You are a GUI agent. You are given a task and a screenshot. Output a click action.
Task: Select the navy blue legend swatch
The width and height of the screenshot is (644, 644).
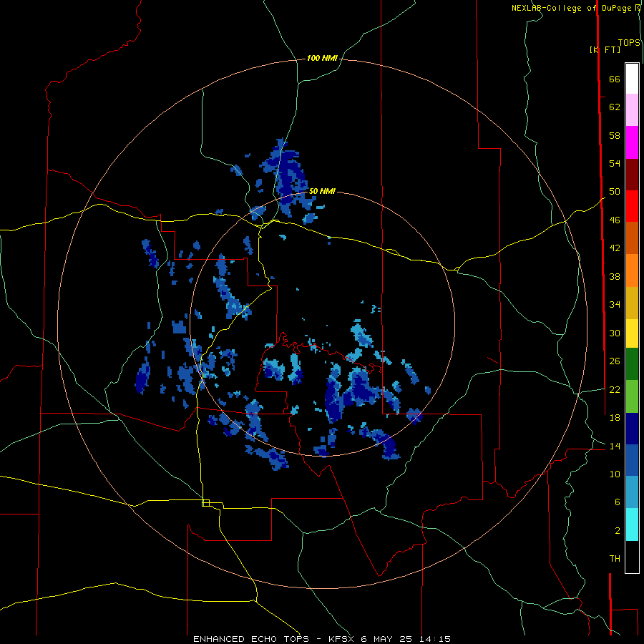[x=632, y=429]
